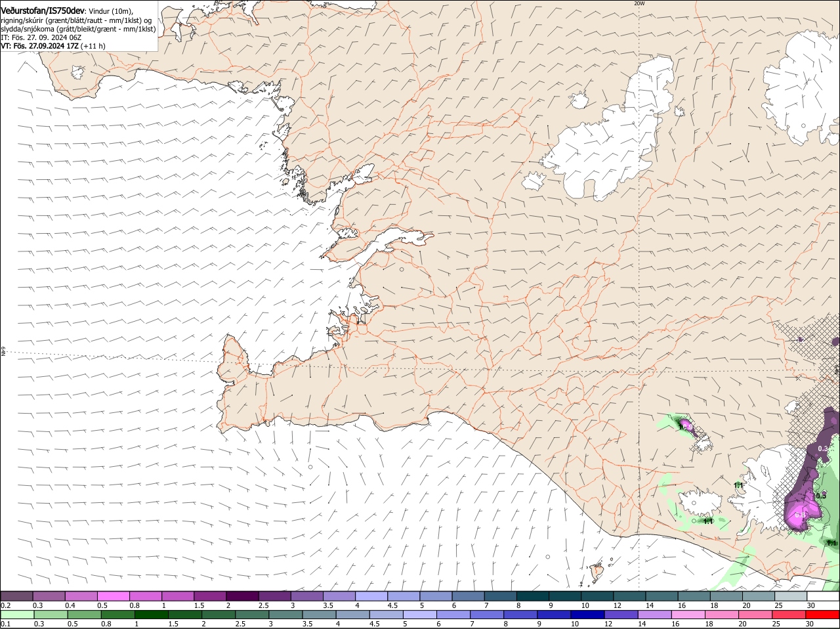The height and width of the screenshot is (629, 840).
Task: Select the 4.5 swatch in lower rain scale
Action: (x=385, y=615)
